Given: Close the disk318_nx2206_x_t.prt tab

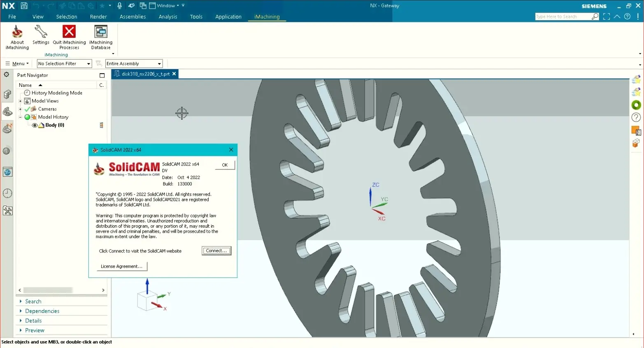Looking at the screenshot, I should 174,74.
